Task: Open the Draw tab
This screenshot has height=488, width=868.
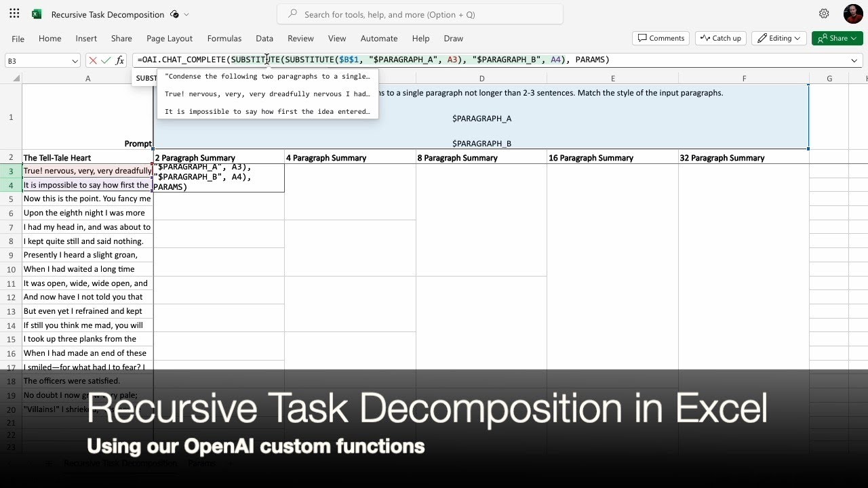Action: tap(454, 39)
